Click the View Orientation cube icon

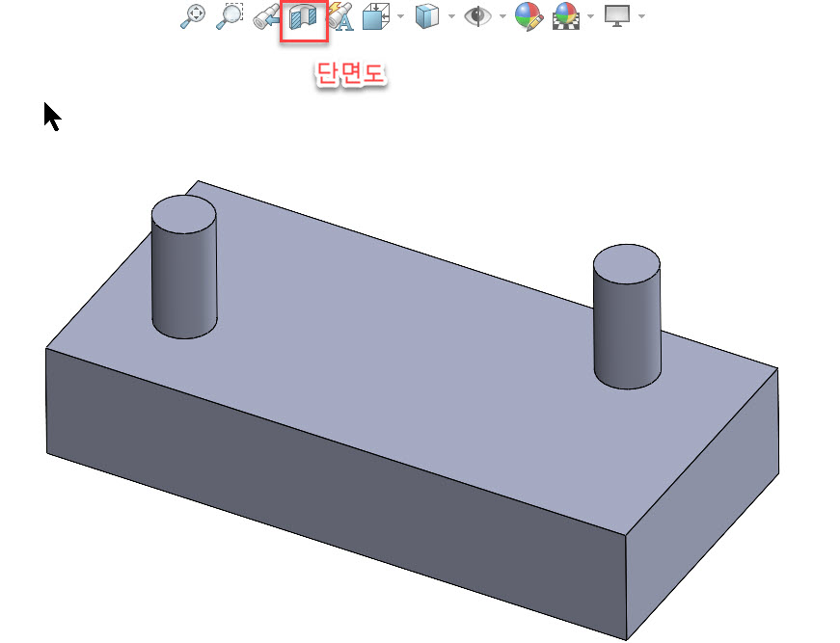pyautogui.click(x=376, y=16)
